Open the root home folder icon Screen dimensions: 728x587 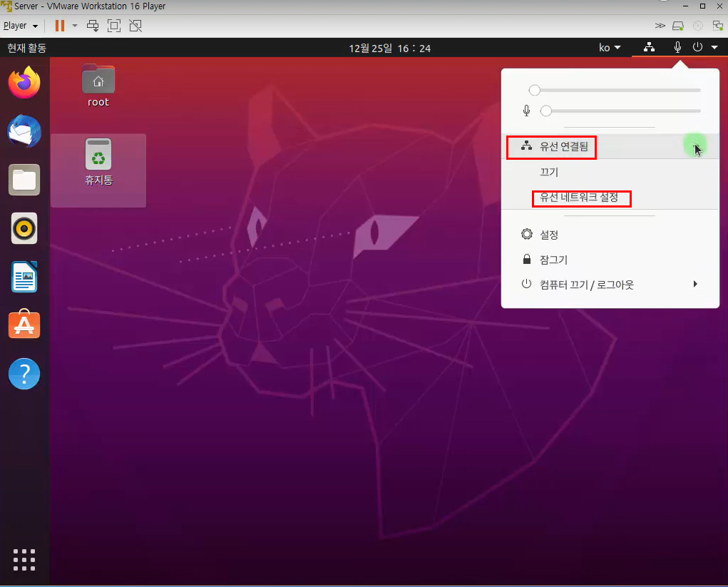pos(98,86)
